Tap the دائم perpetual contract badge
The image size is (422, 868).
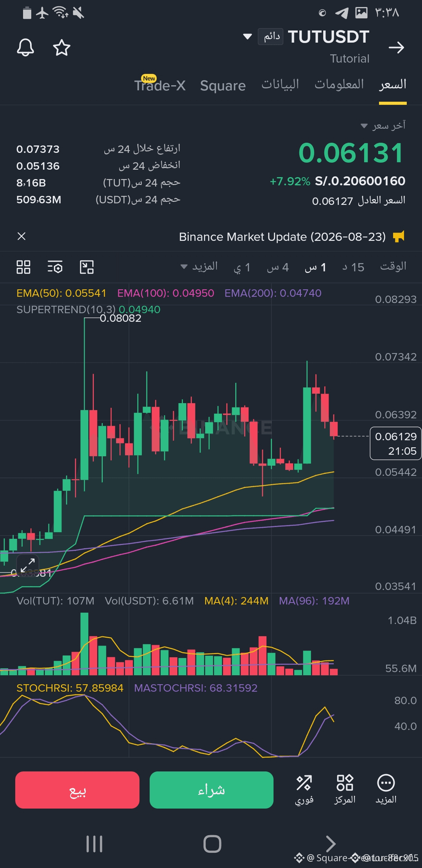[x=270, y=37]
